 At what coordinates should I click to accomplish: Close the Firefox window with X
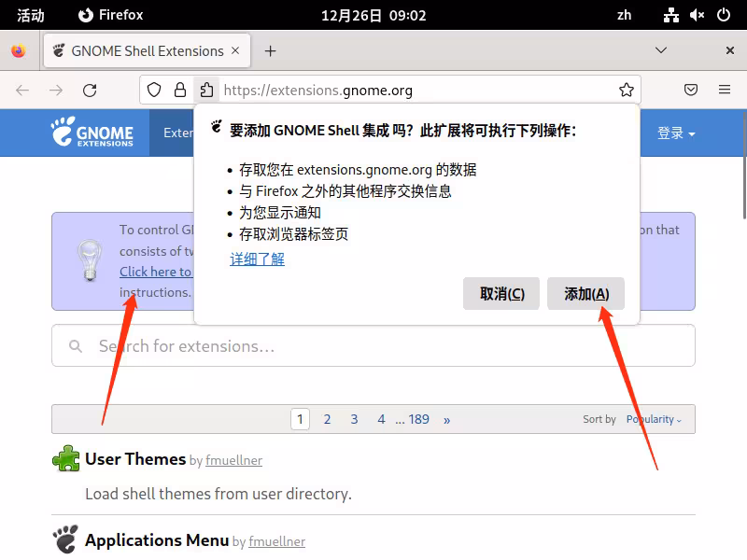729,50
